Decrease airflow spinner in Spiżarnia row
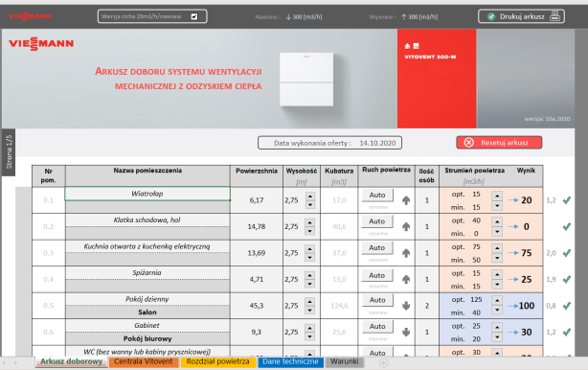This screenshot has width=588, height=370. coord(497,284)
